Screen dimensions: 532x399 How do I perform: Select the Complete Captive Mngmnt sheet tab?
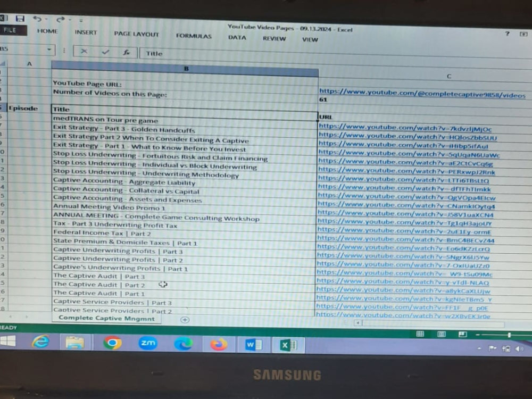click(106, 318)
